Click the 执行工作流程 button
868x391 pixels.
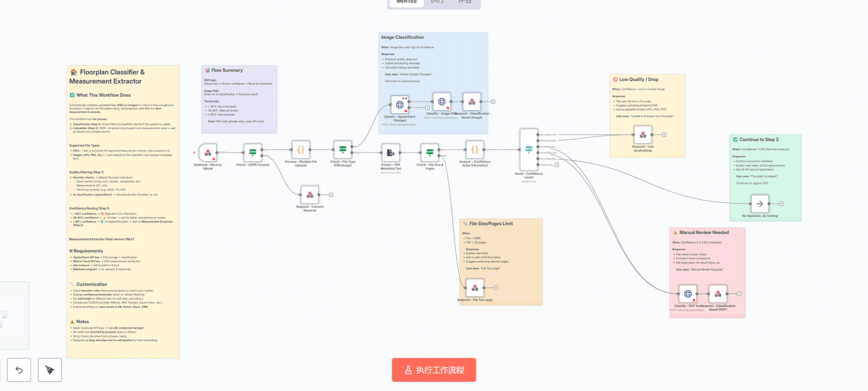433,370
